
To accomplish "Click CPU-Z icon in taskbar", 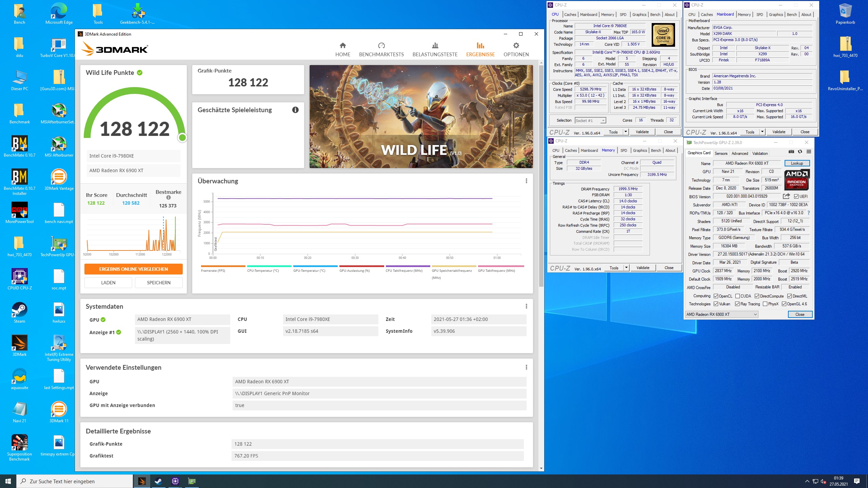I will click(x=175, y=481).
